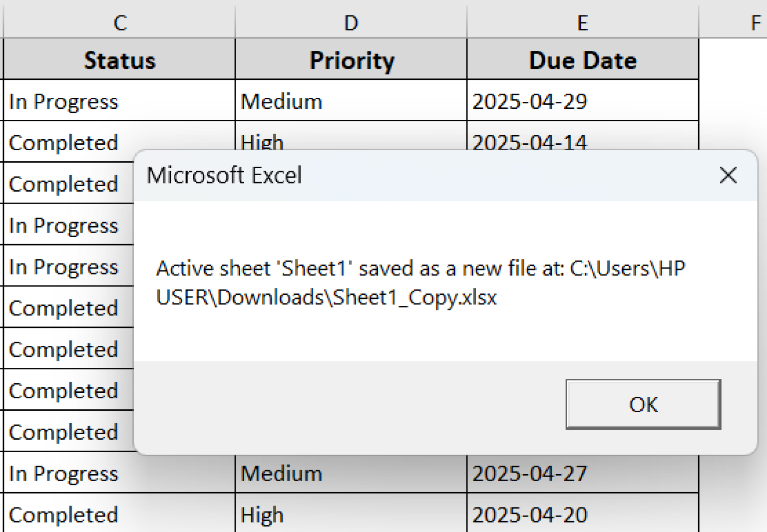Select the bottommost Completed status cell
The height and width of the screenshot is (532, 767).
(x=63, y=515)
